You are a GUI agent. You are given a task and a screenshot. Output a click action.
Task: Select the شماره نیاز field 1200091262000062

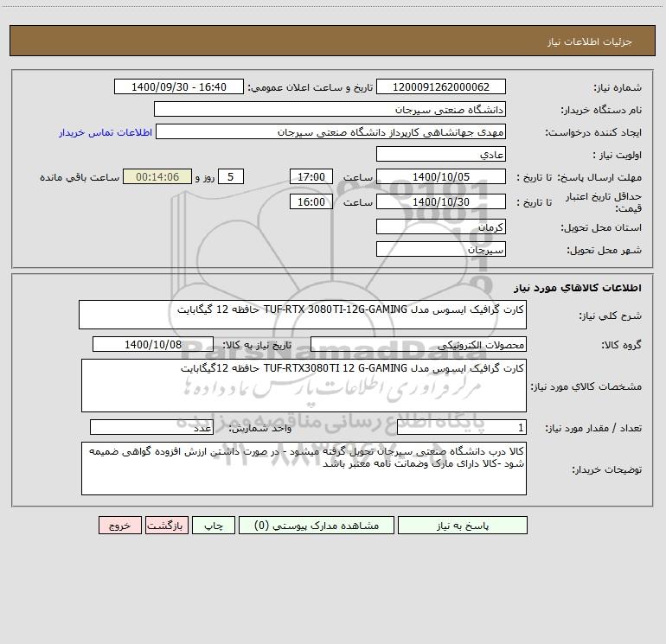click(441, 86)
